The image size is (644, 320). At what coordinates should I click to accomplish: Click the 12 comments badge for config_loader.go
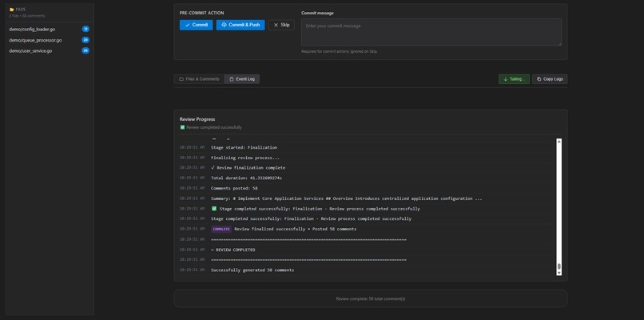pyautogui.click(x=85, y=30)
